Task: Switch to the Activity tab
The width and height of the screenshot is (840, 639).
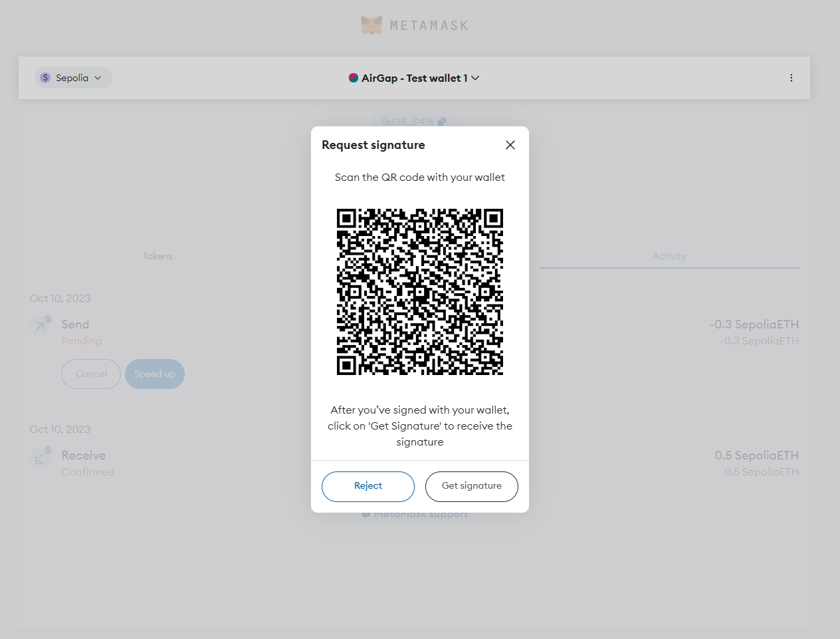Action: (669, 256)
